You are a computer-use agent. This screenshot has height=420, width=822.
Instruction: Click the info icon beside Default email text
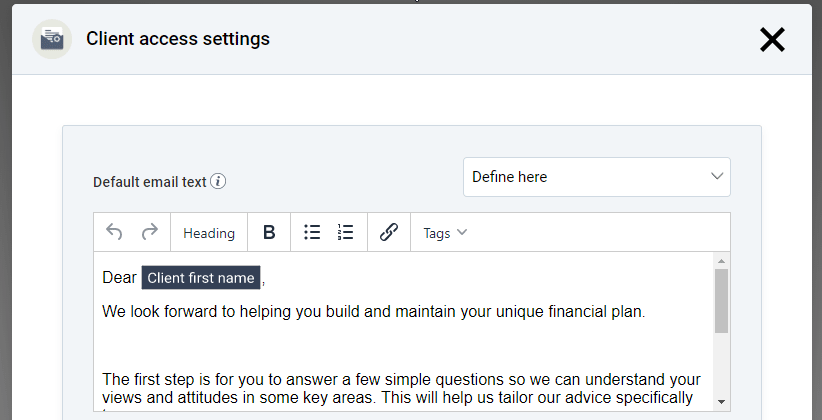tap(218, 181)
